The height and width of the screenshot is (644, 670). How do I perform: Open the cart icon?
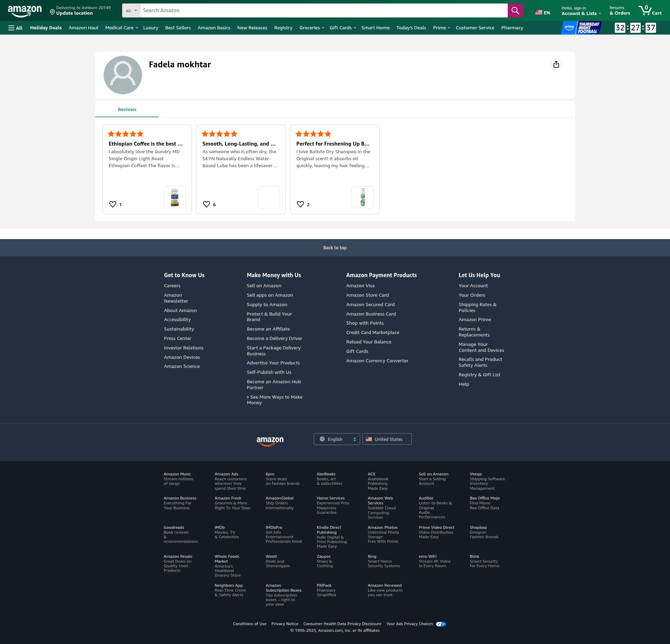[650, 10]
